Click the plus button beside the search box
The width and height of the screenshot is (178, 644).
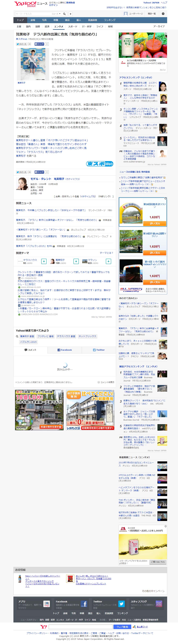[71, 14]
